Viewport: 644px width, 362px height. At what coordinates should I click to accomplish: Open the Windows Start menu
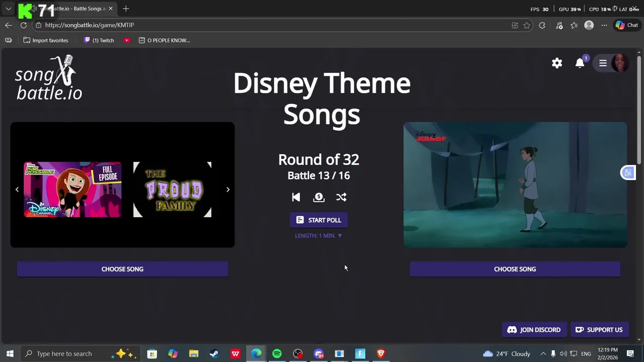tap(10, 353)
